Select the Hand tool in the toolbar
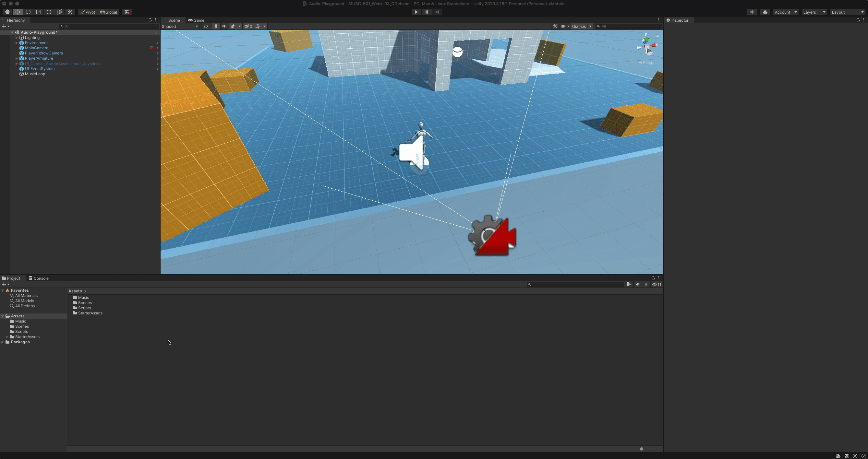Viewport: 868px width, 459px height. tap(7, 12)
